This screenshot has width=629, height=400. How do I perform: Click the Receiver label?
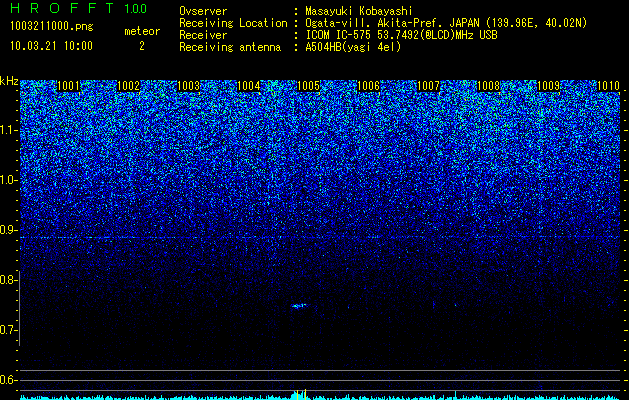click(x=203, y=35)
